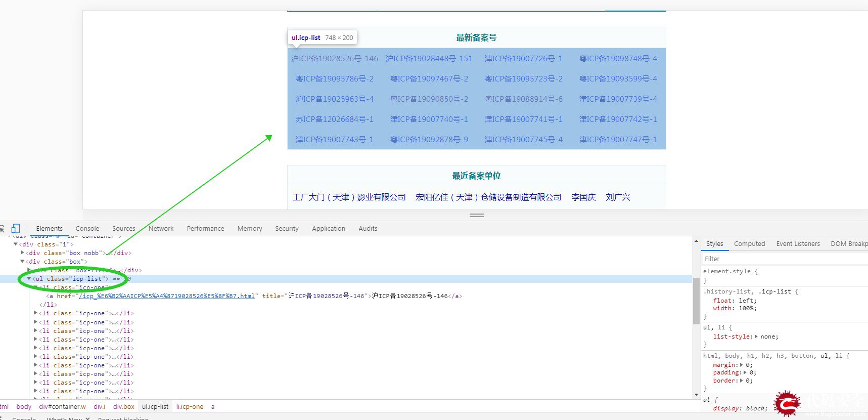The width and height of the screenshot is (868, 420).
Task: Collapse the ul class="icp-list" node
Action: (29, 279)
